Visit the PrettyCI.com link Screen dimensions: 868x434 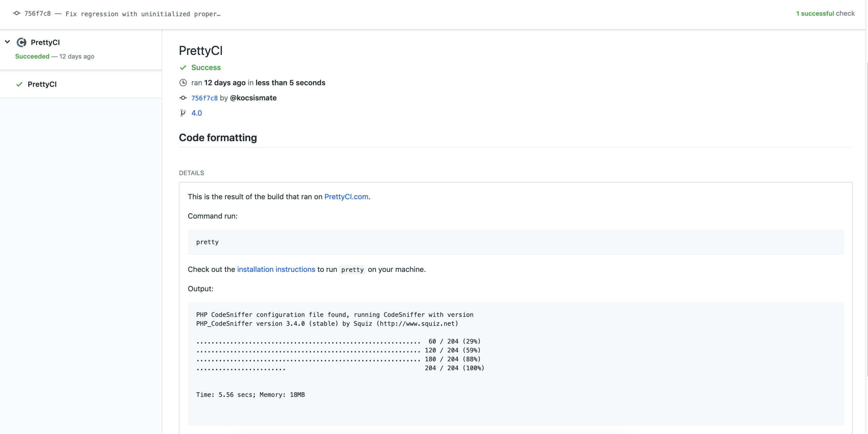tap(346, 197)
